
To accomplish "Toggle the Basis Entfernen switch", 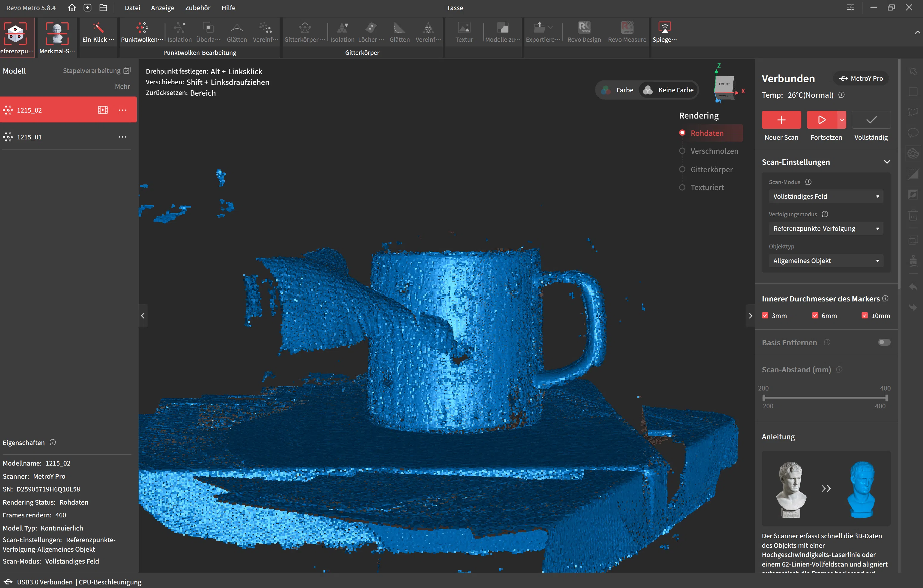I will point(884,342).
